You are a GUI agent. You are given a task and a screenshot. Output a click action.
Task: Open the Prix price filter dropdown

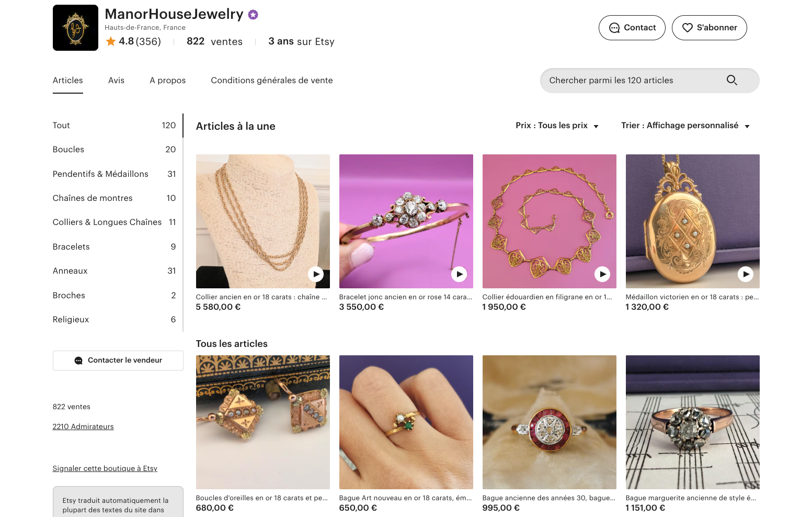tap(557, 126)
